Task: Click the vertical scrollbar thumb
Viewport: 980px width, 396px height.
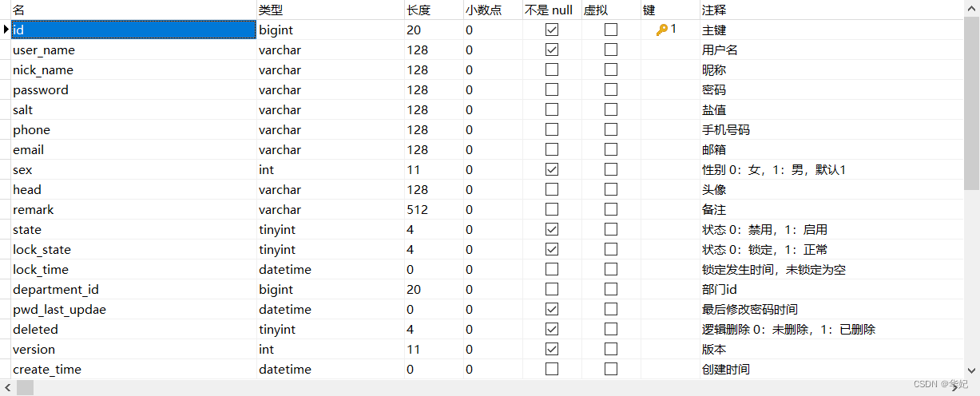Action: click(x=971, y=104)
